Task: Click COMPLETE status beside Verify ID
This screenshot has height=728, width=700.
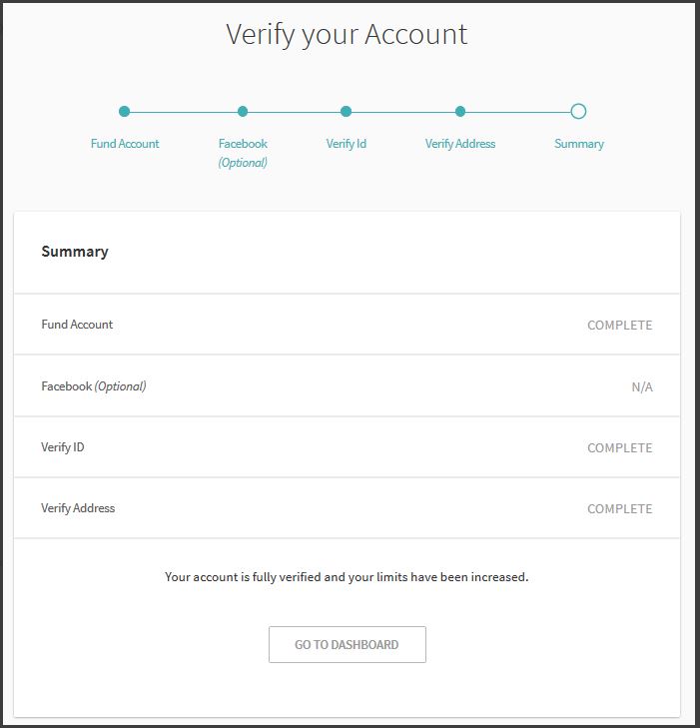Action: (620, 448)
